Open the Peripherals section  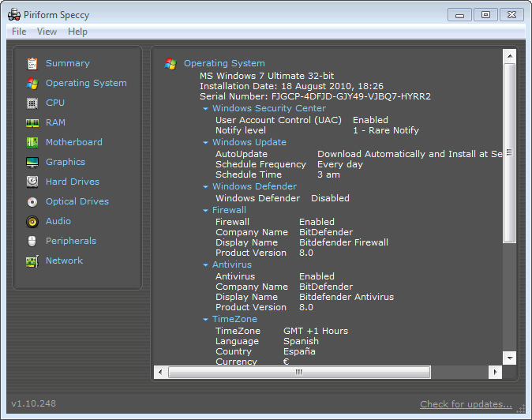coord(71,242)
